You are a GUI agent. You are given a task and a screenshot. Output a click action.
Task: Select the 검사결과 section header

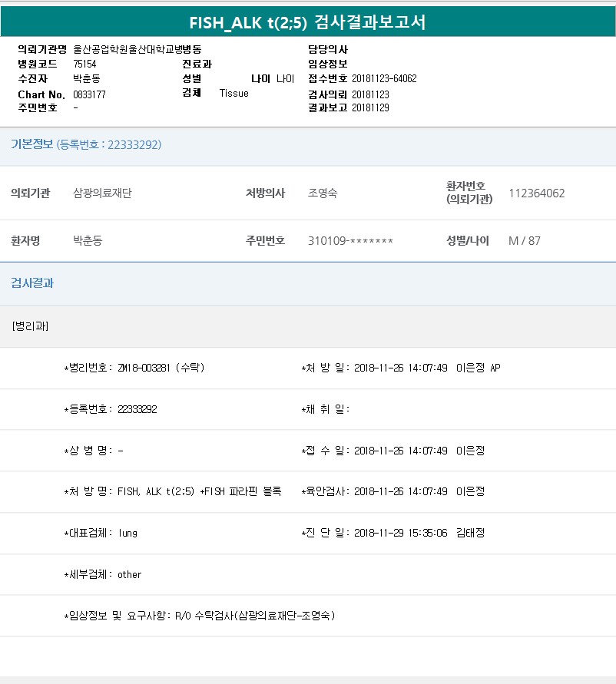[31, 283]
